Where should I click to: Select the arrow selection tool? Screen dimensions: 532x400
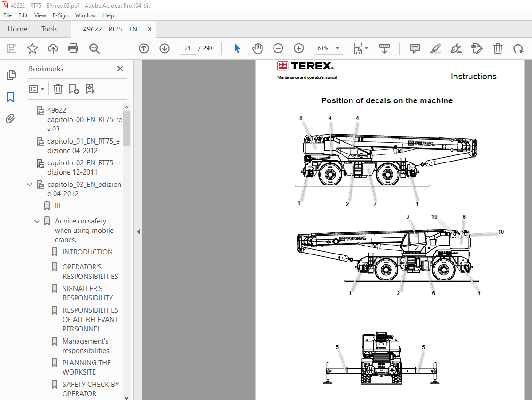point(237,48)
